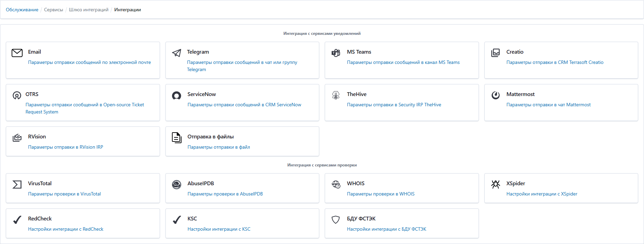Click the RVision inbox icon

tap(17, 138)
